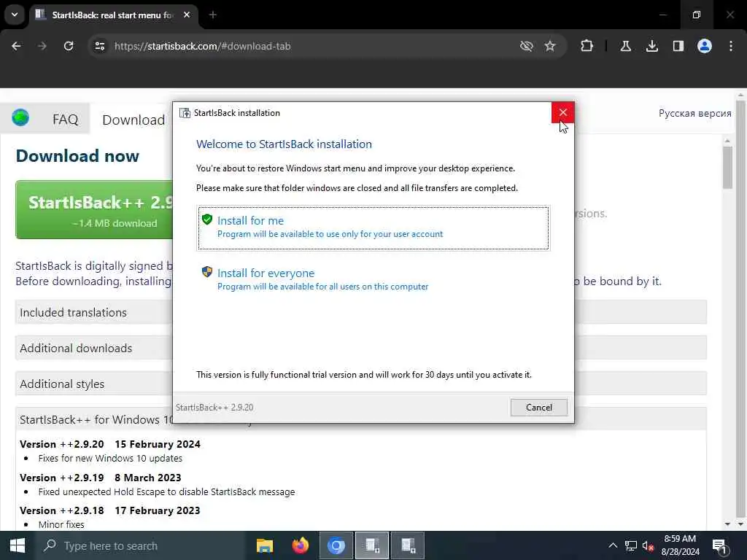Click the crossed-eye tracking icon in address bar
This screenshot has width=747, height=560.
(x=527, y=46)
